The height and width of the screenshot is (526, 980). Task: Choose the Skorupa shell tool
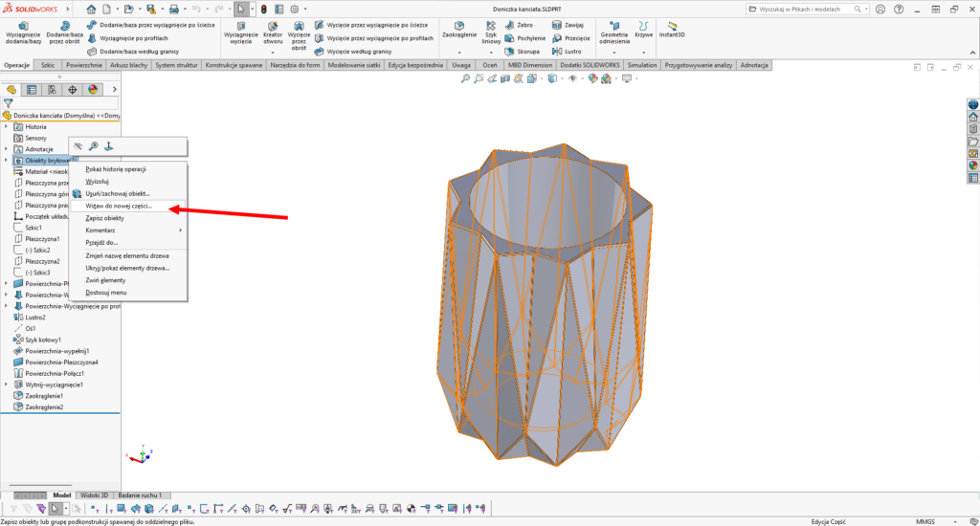pyautogui.click(x=523, y=51)
